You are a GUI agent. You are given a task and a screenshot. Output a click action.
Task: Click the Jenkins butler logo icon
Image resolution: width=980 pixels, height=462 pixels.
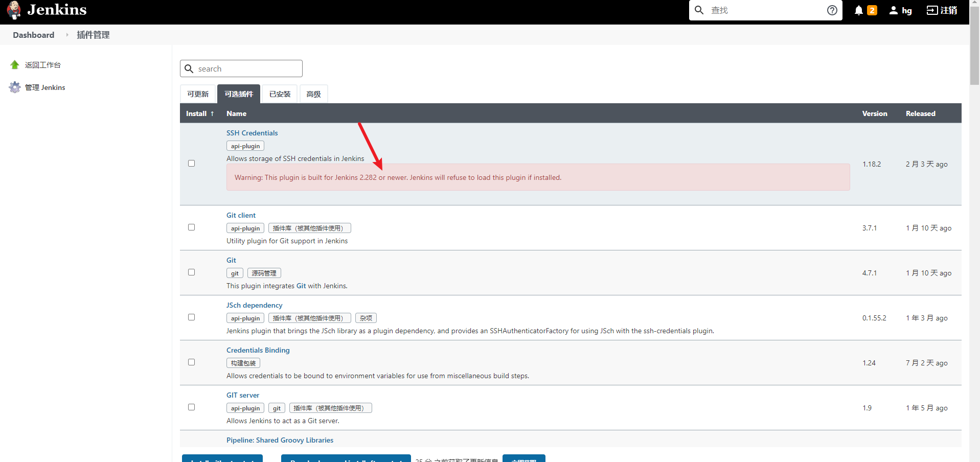click(x=14, y=10)
